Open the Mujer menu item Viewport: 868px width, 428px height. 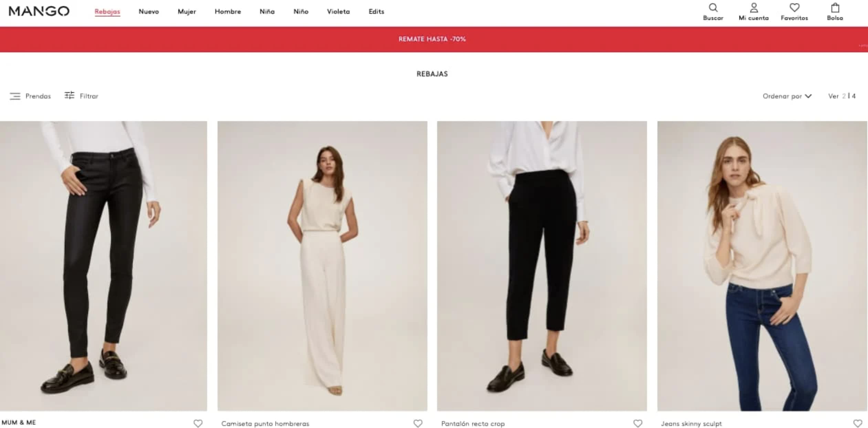click(187, 11)
